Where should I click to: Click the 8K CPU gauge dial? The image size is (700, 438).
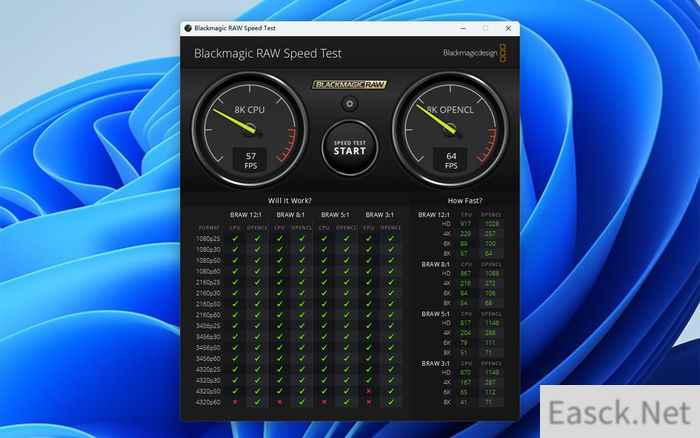[250, 129]
